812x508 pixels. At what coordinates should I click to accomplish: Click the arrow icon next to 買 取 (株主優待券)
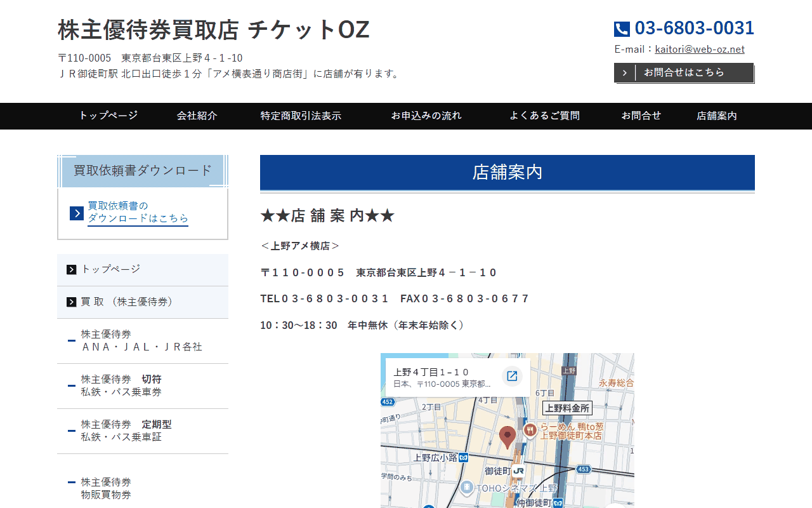(72, 302)
